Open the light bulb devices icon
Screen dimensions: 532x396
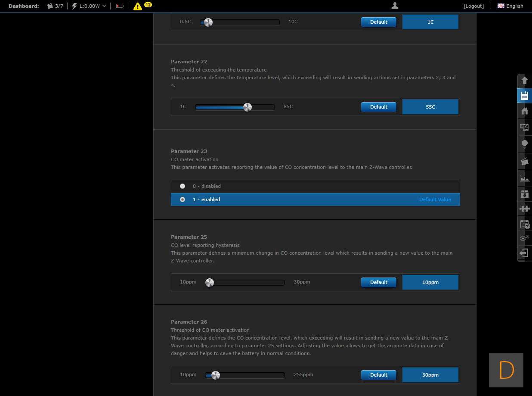(524, 144)
